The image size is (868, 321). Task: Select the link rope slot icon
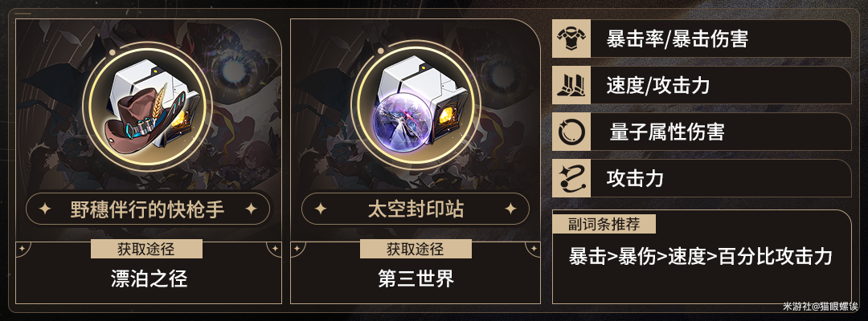click(x=571, y=178)
